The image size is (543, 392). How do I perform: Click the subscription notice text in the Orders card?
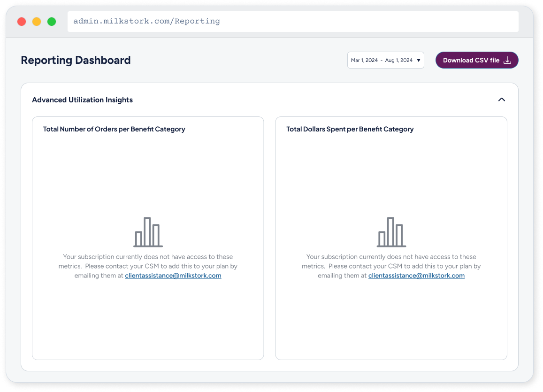point(148,266)
